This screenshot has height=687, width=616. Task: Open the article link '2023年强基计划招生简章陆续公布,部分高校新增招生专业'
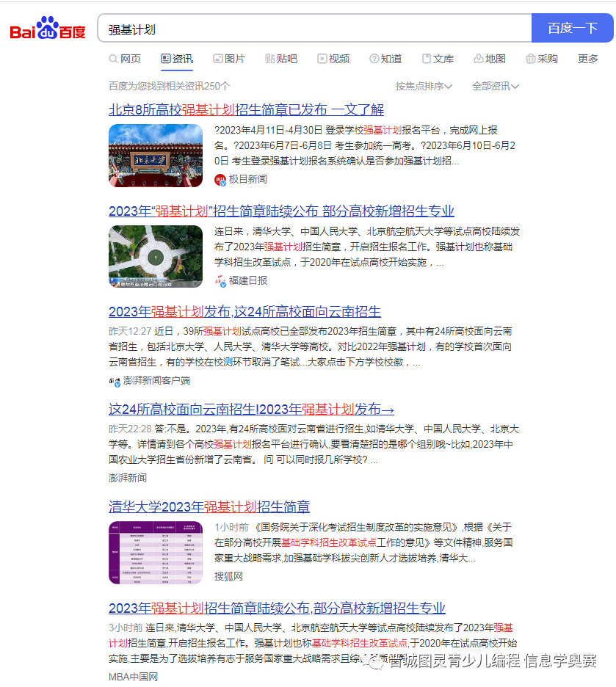[x=277, y=608]
